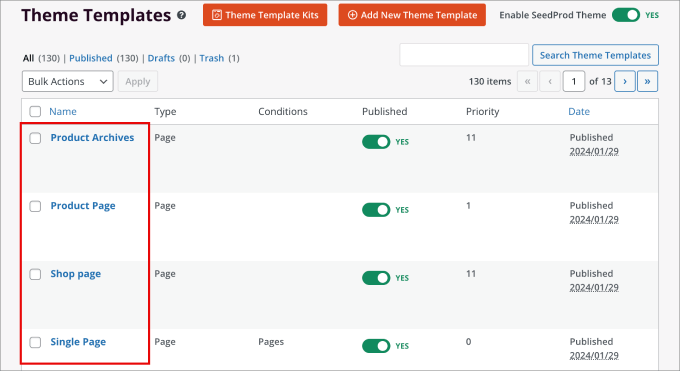Go to next page of templates

(x=625, y=81)
